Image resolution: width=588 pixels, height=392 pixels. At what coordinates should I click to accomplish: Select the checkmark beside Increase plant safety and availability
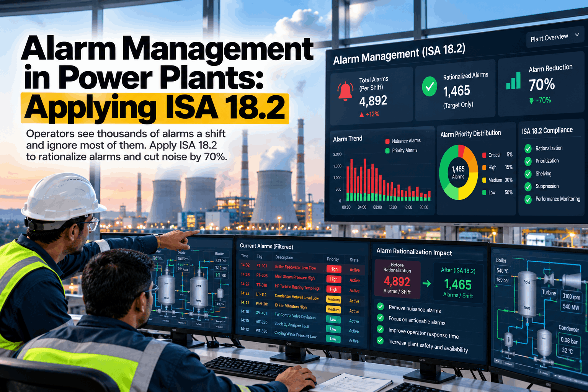tap(381, 340)
